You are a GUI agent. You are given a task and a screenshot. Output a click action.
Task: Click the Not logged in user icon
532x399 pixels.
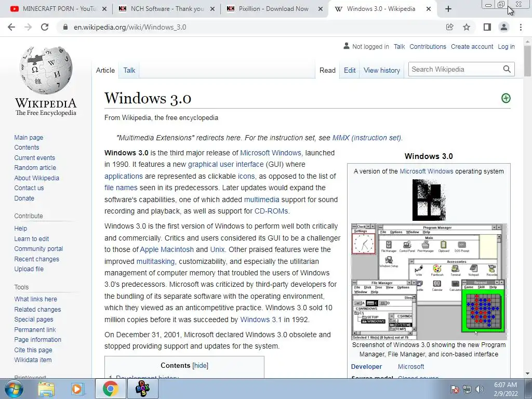[347, 46]
